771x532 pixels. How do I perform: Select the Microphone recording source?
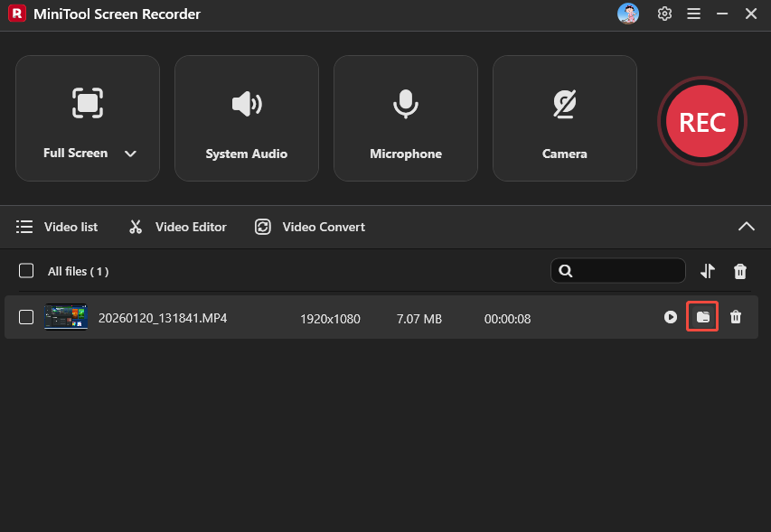click(x=405, y=118)
